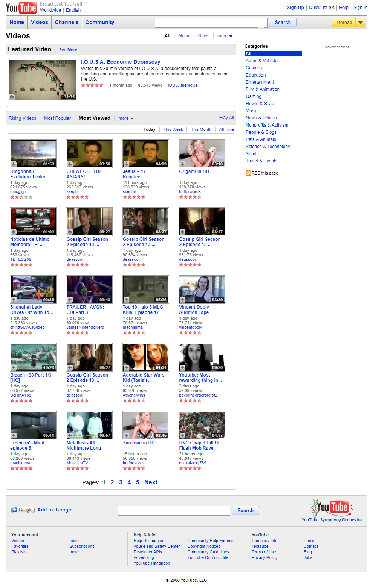Select the Music filter link
Image resolution: width=373 pixels, height=588 pixels.
tap(184, 36)
